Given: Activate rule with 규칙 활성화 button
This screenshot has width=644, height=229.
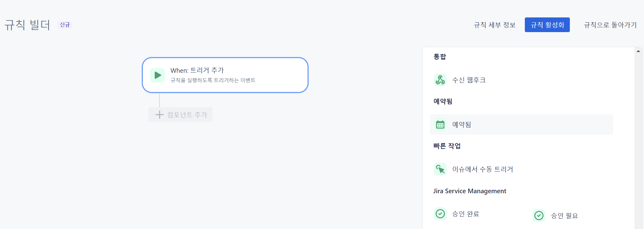Looking at the screenshot, I should 547,25.
